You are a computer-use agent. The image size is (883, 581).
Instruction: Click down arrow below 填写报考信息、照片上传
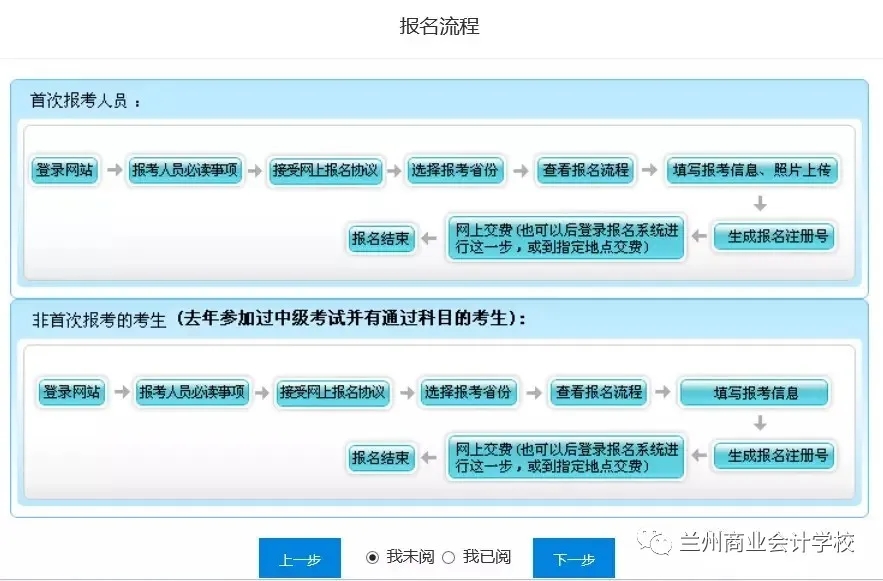click(x=760, y=204)
